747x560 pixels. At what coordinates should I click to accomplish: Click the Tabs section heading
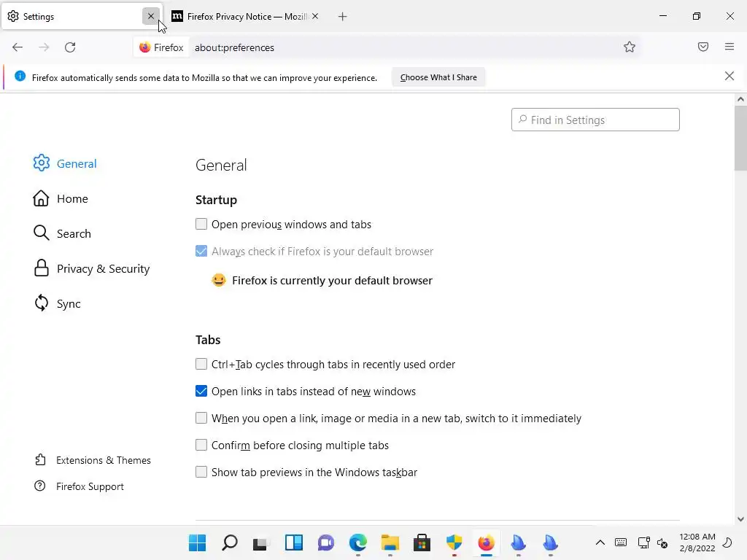tap(208, 340)
